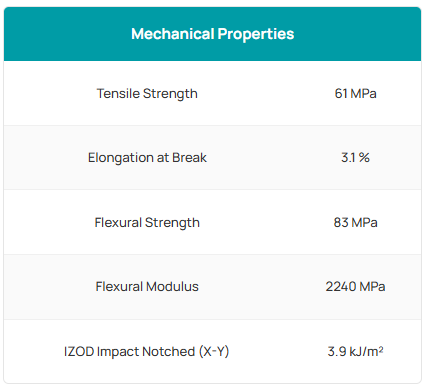Select the Elongation at Break label
The image size is (426, 388).
pos(147,158)
